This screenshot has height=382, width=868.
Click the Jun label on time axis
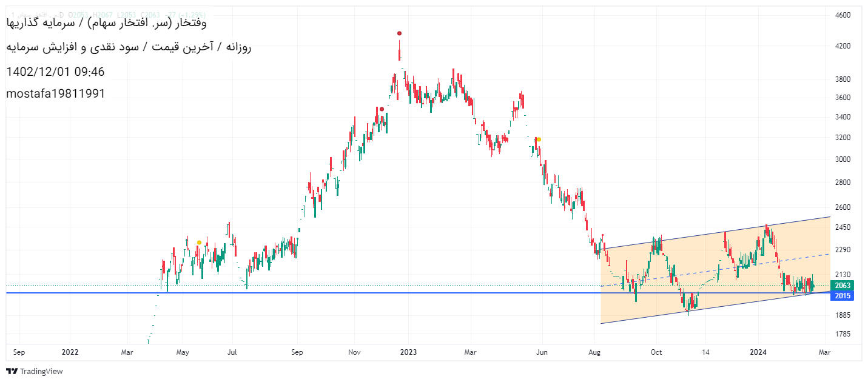tap(542, 352)
